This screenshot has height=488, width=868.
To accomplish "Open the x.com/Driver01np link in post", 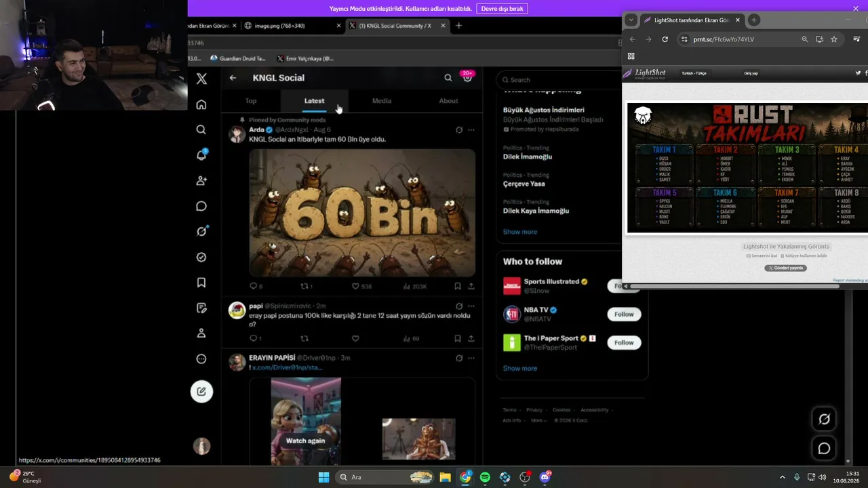I will tap(288, 367).
